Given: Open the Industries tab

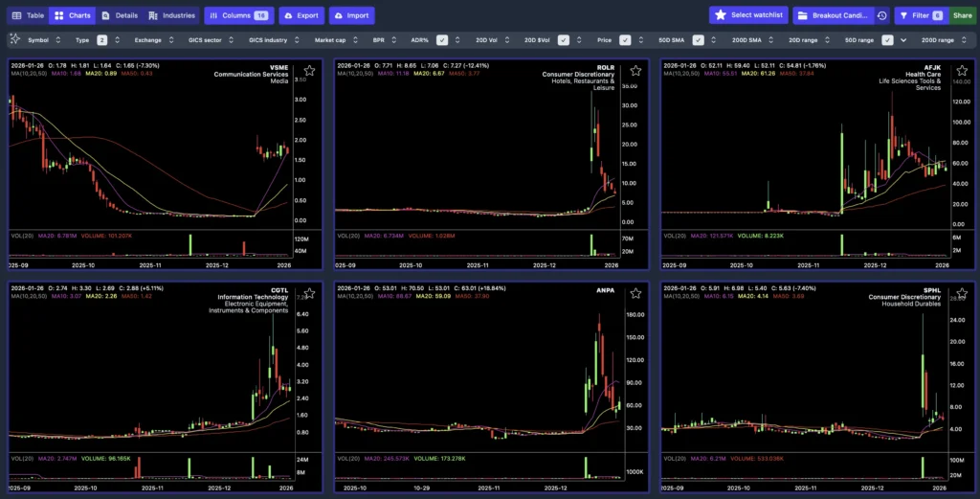Looking at the screenshot, I should click(171, 15).
